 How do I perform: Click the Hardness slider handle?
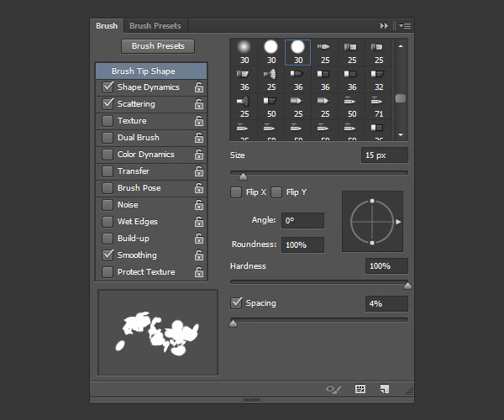pyautogui.click(x=407, y=286)
